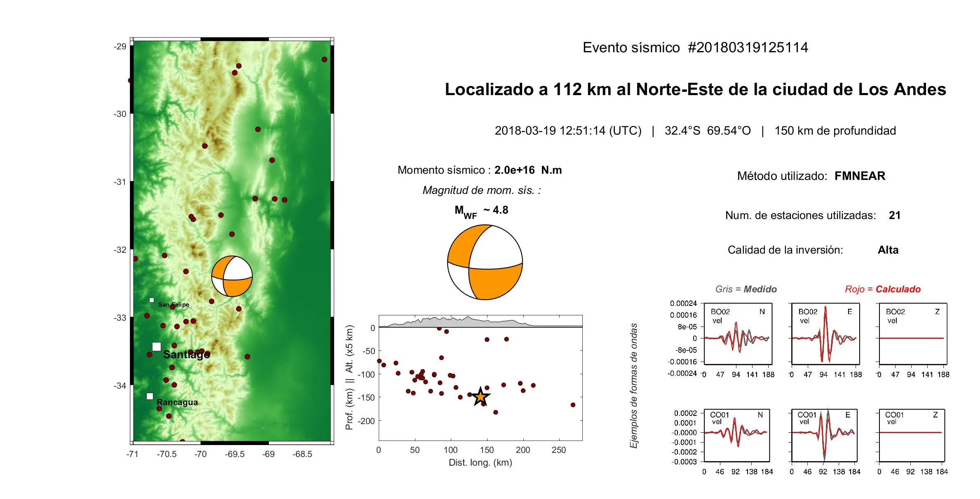Click the seismic moment value '2.0e+16 N.m'
The width and height of the screenshot is (980, 499).
528,170
